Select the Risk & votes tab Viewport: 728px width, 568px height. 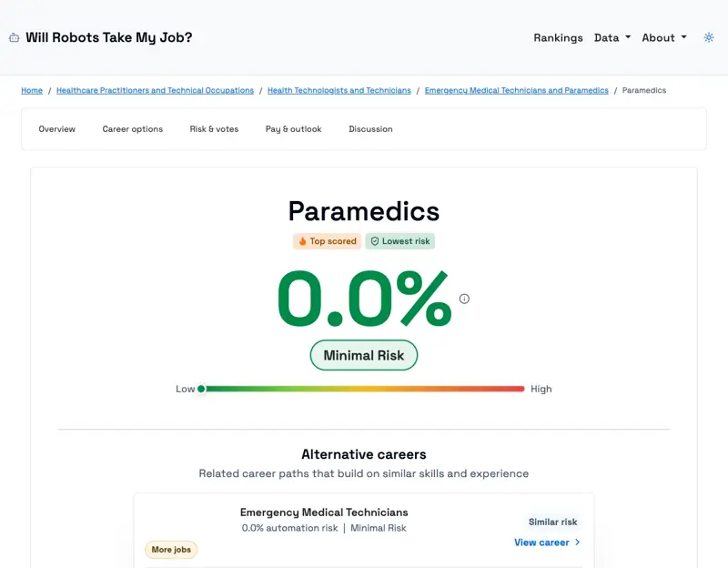pos(214,129)
